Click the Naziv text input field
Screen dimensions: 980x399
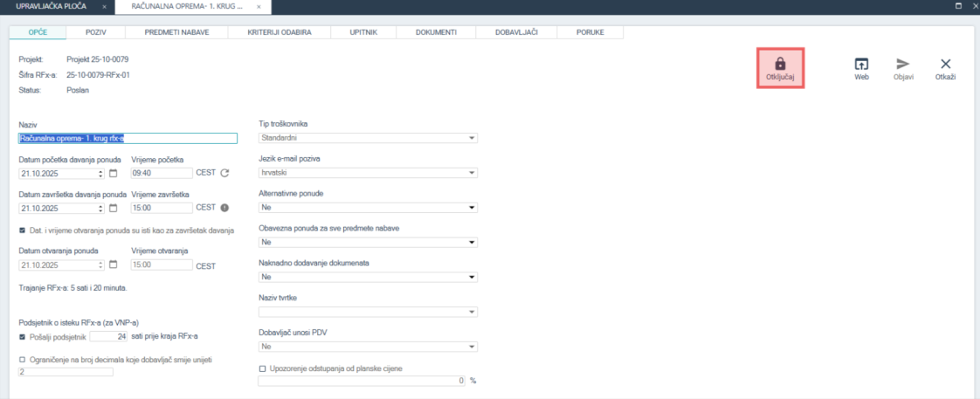(x=128, y=138)
